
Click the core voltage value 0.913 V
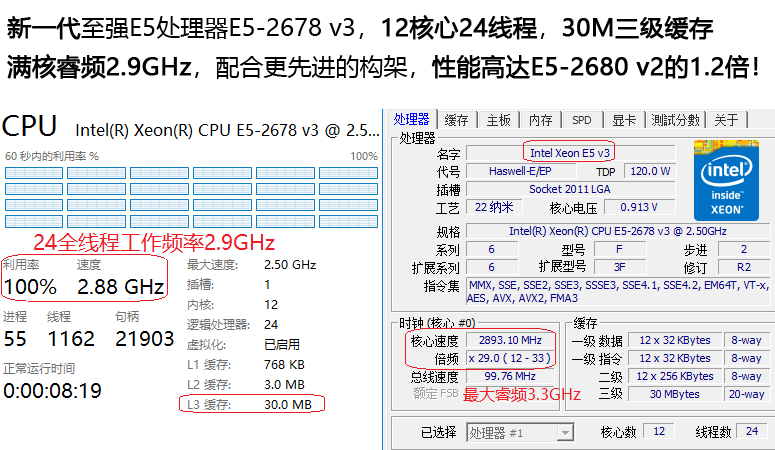point(639,207)
